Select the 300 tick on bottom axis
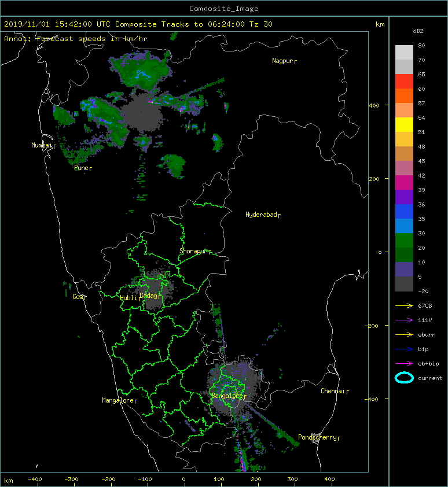The image size is (448, 487). tap(292, 479)
